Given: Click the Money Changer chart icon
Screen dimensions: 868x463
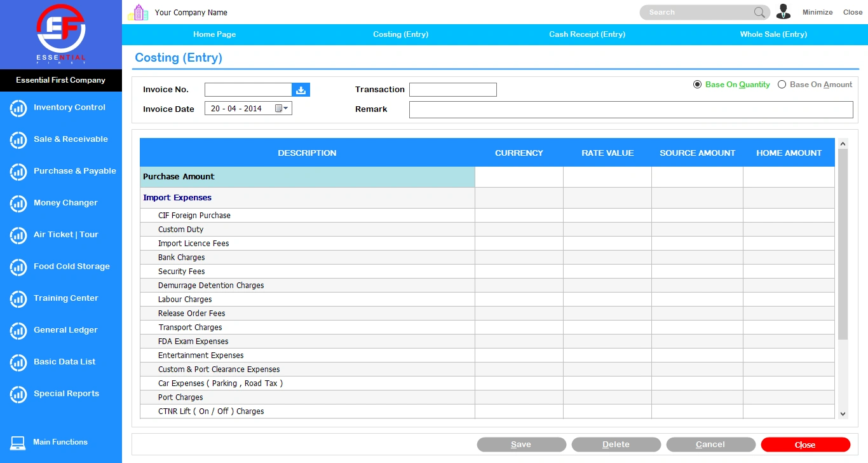Looking at the screenshot, I should click(18, 204).
